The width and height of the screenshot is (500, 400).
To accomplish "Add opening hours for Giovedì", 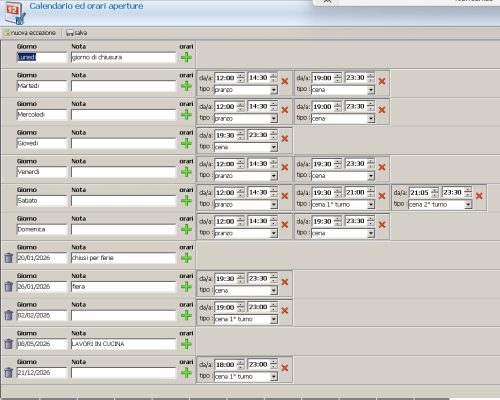I will (x=186, y=143).
